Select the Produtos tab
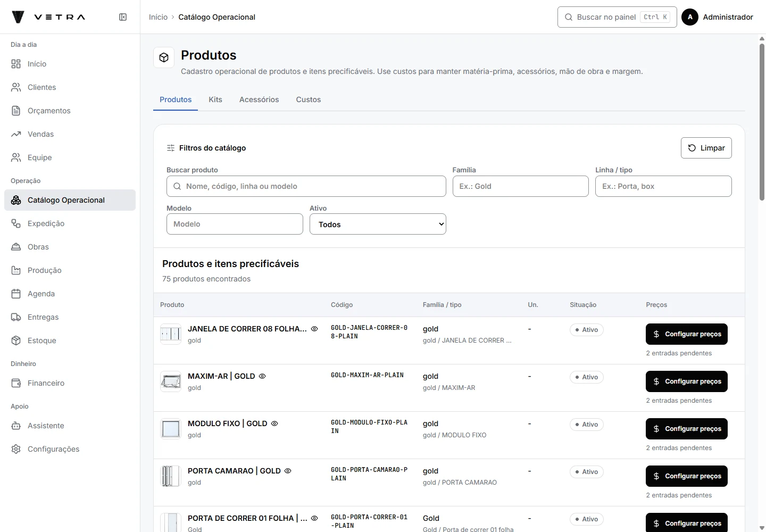Image resolution: width=766 pixels, height=532 pixels. (176, 99)
